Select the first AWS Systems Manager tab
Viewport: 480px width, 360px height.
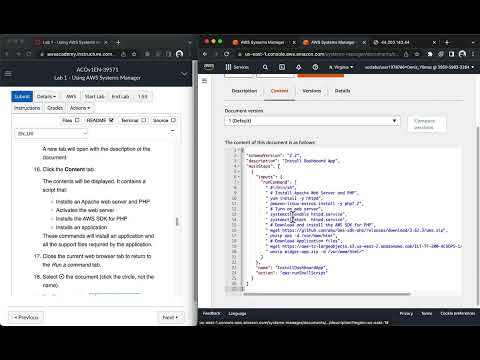[262, 42]
